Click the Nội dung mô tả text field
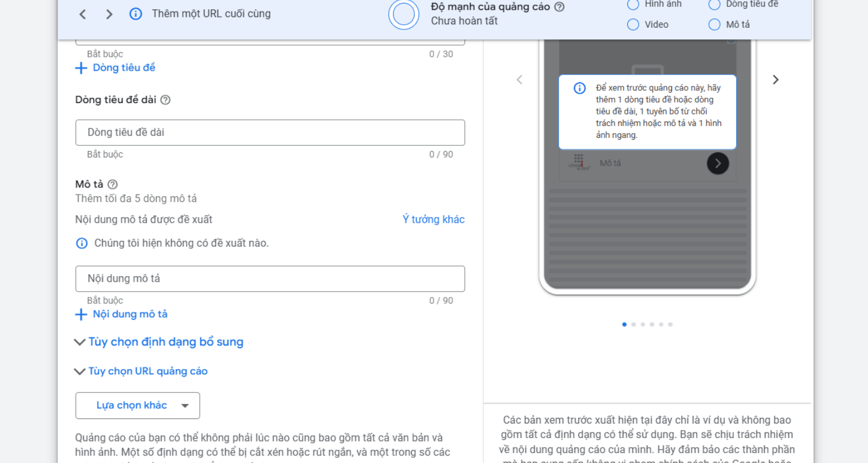The image size is (868, 463). coord(270,278)
